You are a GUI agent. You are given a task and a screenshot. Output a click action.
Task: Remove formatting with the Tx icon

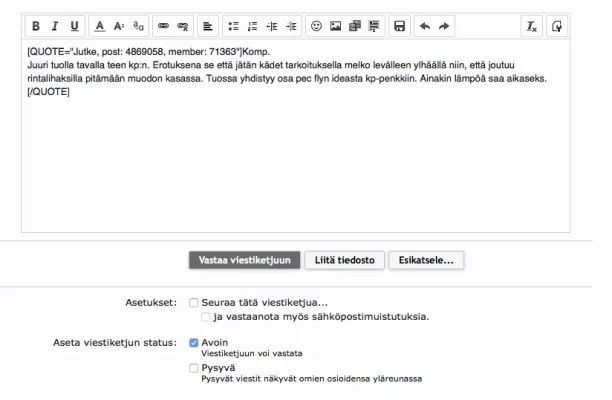click(x=532, y=26)
